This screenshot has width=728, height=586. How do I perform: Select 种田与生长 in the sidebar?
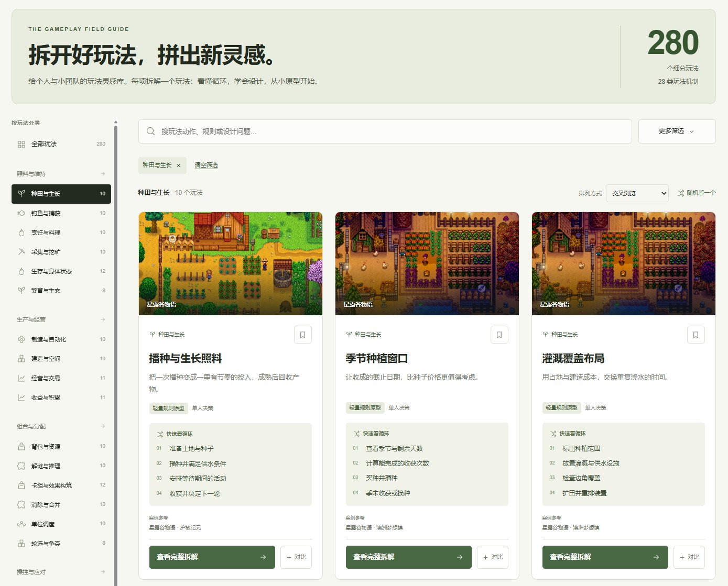point(61,194)
